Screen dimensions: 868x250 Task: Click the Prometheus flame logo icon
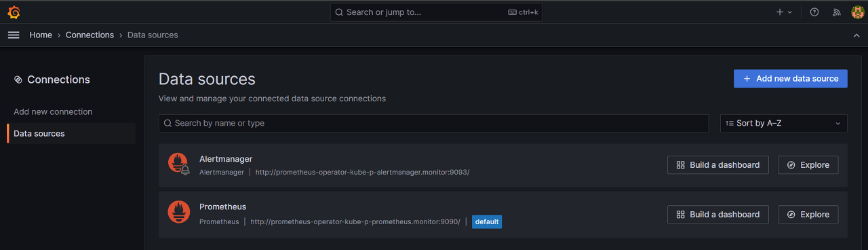click(178, 213)
